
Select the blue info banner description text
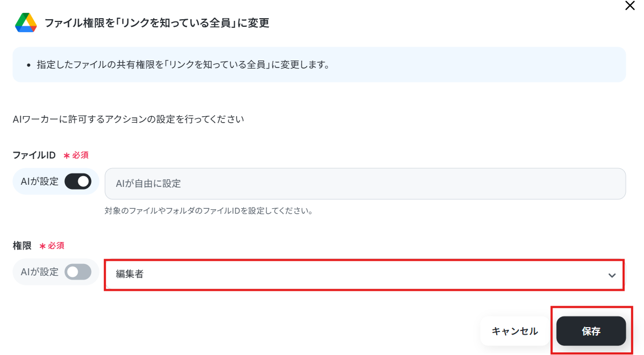pyautogui.click(x=183, y=65)
